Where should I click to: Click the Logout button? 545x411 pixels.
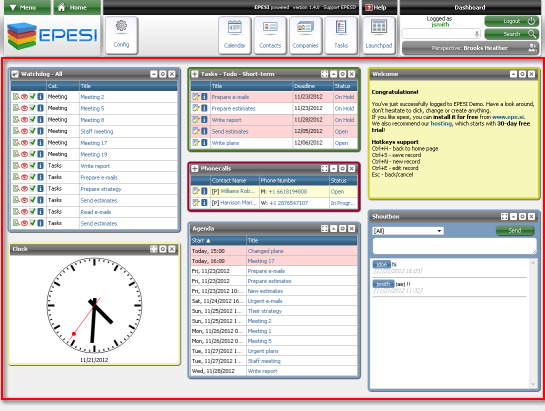[512, 21]
